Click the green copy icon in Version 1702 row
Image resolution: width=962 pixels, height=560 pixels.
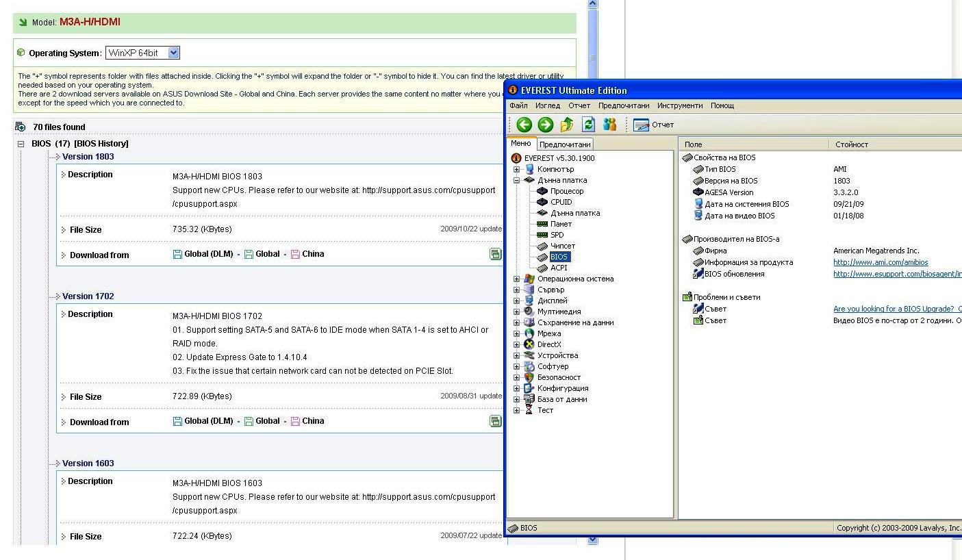click(496, 422)
